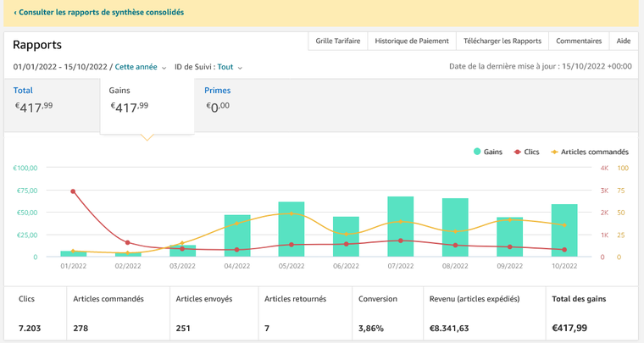
Task: Open the ID de Suivi Tout dropdown
Action: [229, 67]
